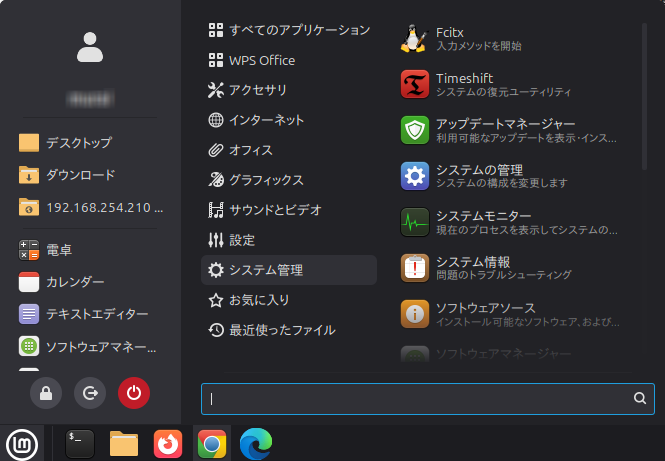The width and height of the screenshot is (665, 461).
Task: Open アップデートマネージャー shield icon
Action: 415,130
